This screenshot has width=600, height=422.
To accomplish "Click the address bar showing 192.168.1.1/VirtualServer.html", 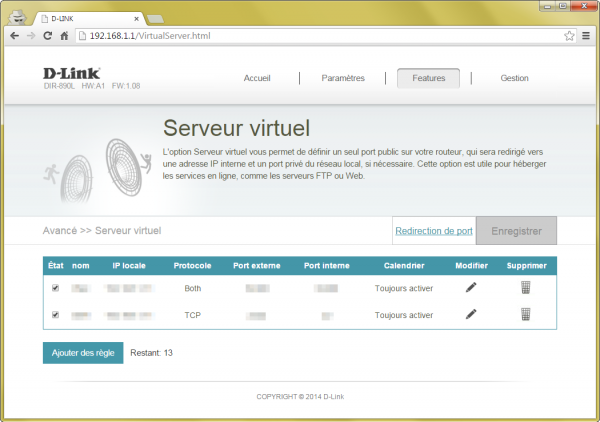I will [x=300, y=35].
